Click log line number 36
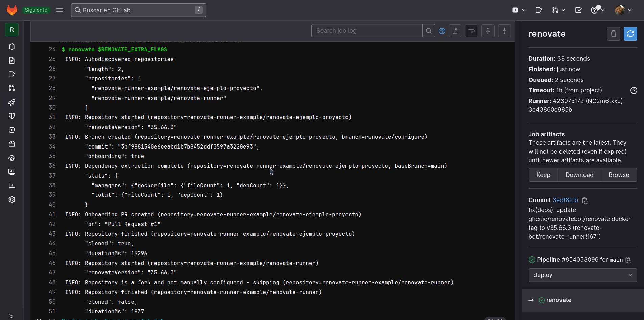Screen dimensions: 644x320 (x=52, y=166)
